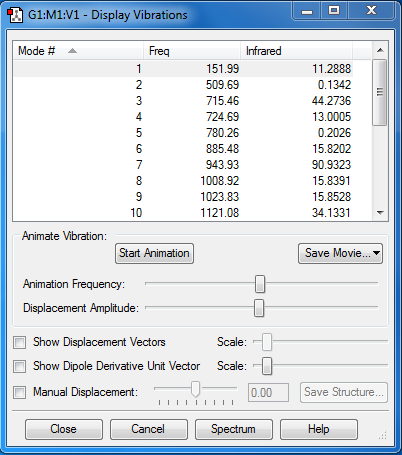Screen dimensions: 402x455
Task: Open the Save Movie dropdown arrow
Action: click(376, 253)
